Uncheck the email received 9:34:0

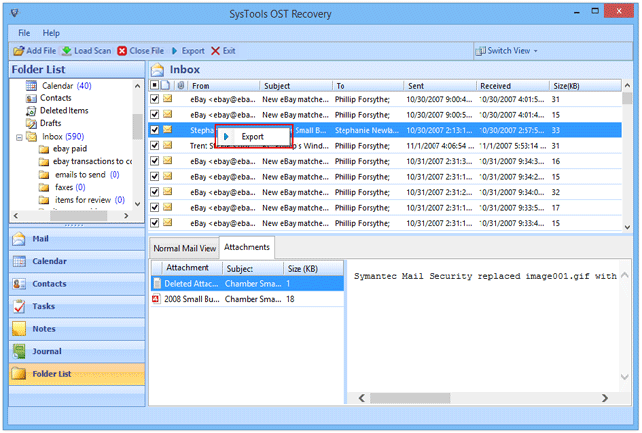tap(154, 192)
